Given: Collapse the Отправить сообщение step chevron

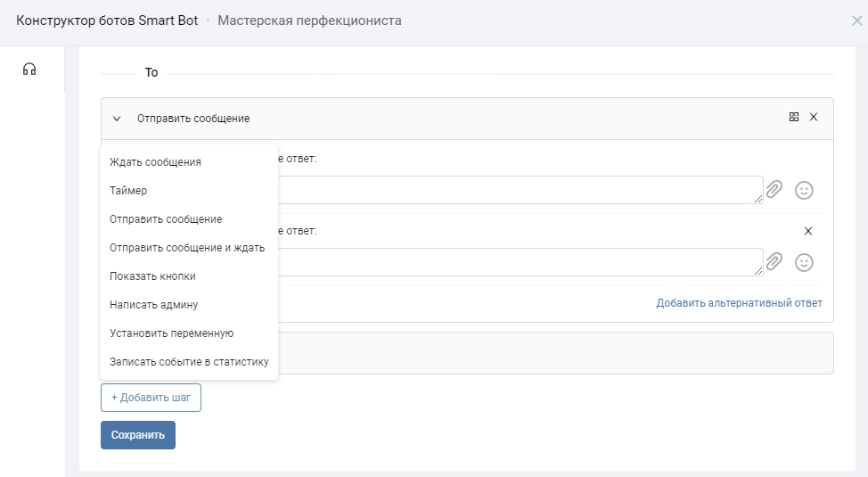Looking at the screenshot, I should (117, 119).
